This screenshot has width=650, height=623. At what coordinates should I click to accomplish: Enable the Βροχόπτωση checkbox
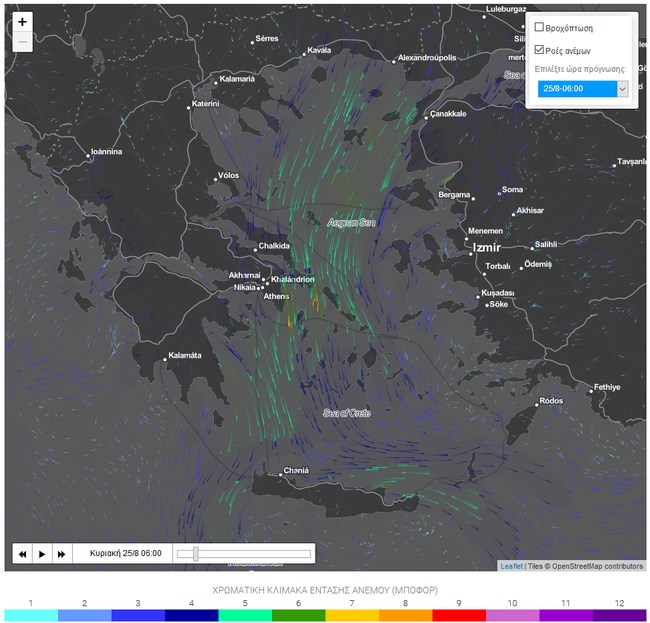point(540,28)
